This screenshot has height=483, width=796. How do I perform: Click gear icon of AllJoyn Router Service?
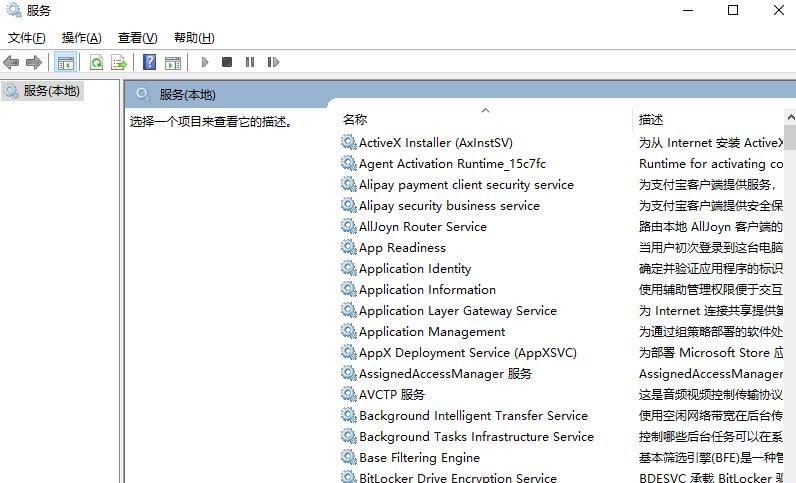pos(348,226)
